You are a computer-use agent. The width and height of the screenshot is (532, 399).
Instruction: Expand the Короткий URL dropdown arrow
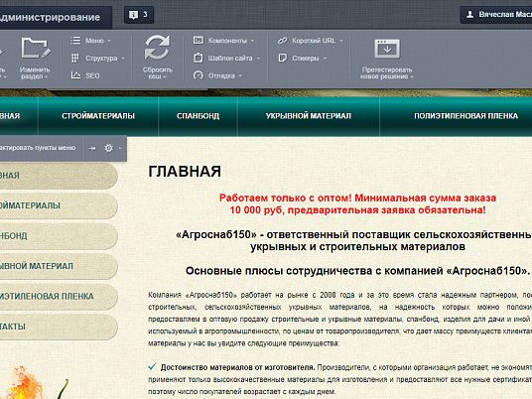click(341, 41)
